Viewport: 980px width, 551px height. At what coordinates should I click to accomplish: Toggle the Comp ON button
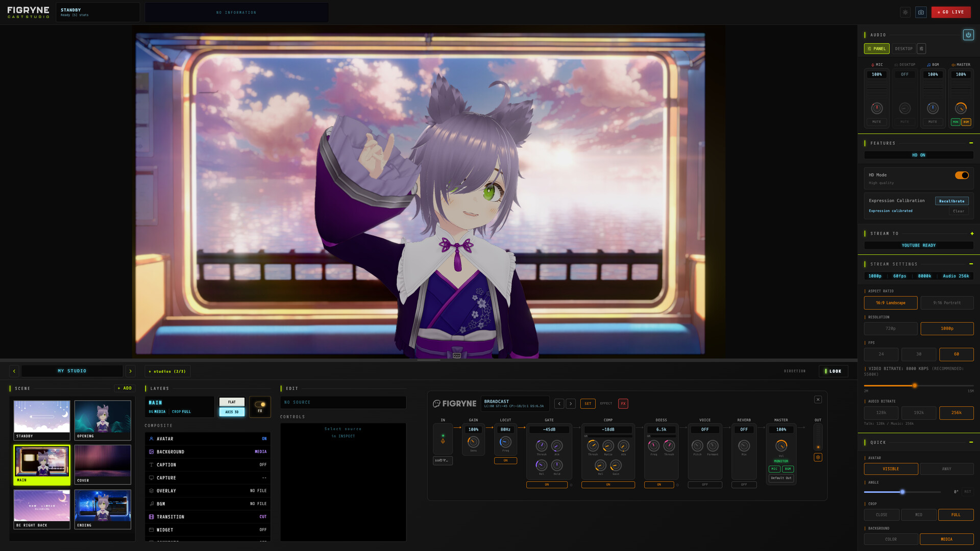coord(608,485)
